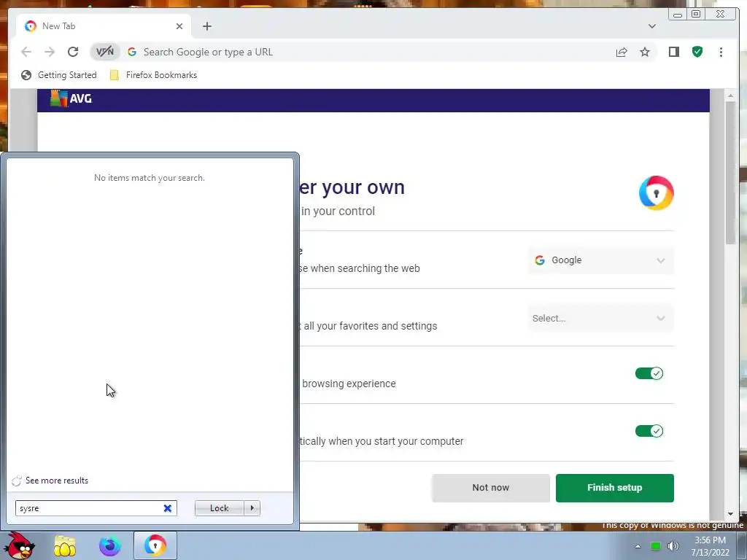Open Firefox Bookmarks folder
Viewport: 747px width, 560px height.
pyautogui.click(x=153, y=75)
